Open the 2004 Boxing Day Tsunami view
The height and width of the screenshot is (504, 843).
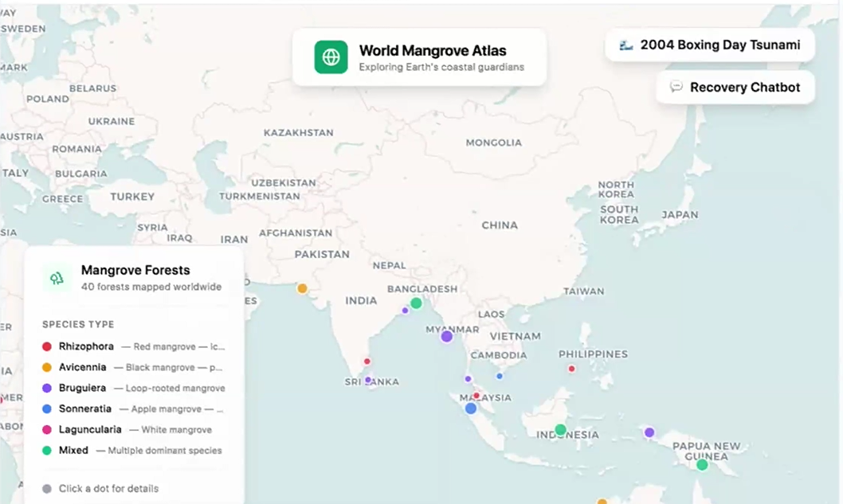coord(710,45)
